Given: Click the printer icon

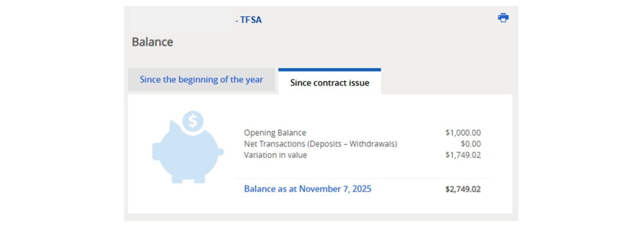Looking at the screenshot, I should coord(503,18).
